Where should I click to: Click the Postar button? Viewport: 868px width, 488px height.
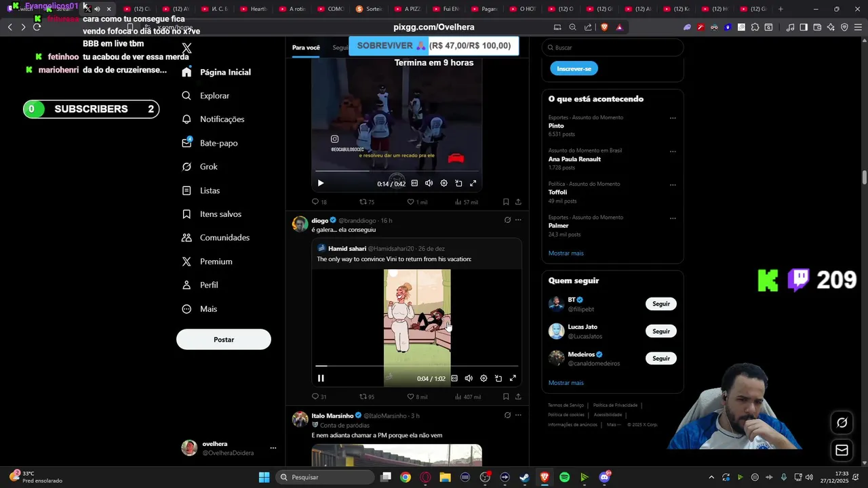click(224, 340)
